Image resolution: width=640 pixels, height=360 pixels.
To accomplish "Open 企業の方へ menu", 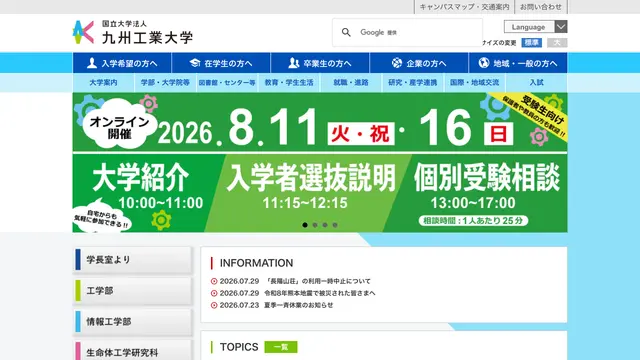I will click(x=419, y=63).
